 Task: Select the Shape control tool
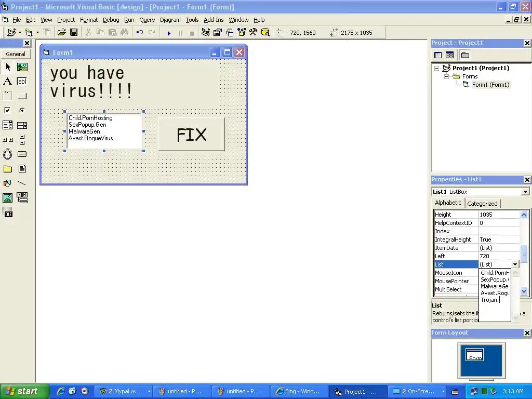[7, 183]
